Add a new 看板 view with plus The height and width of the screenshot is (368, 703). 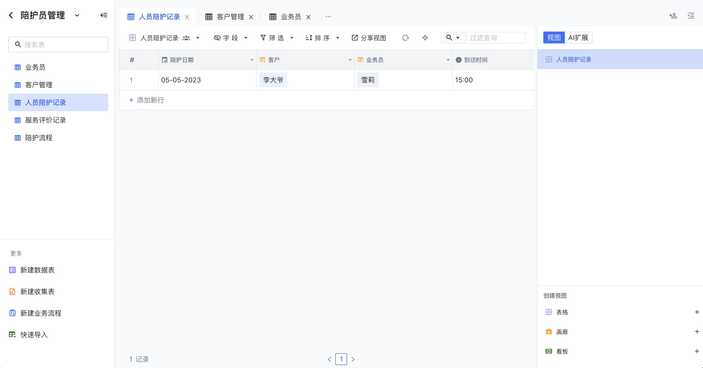tap(697, 351)
